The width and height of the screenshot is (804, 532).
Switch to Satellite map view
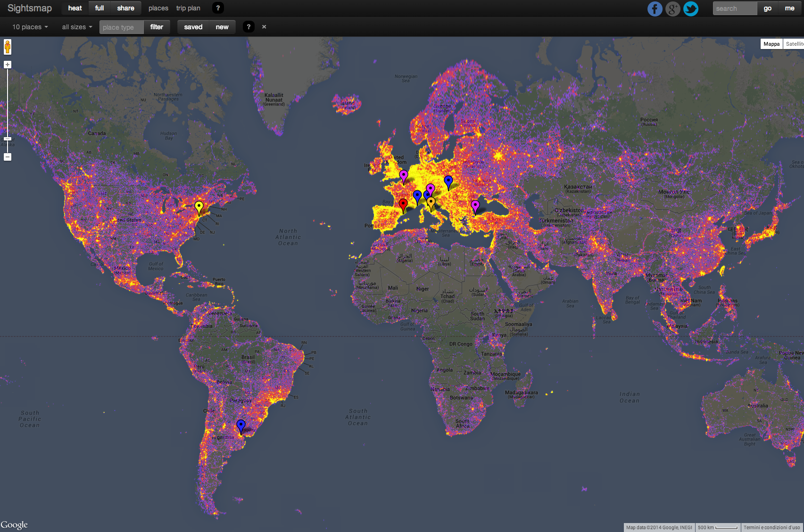(x=794, y=44)
